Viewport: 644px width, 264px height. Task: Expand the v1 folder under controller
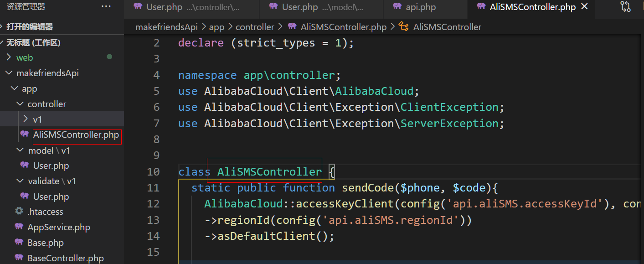pos(37,119)
